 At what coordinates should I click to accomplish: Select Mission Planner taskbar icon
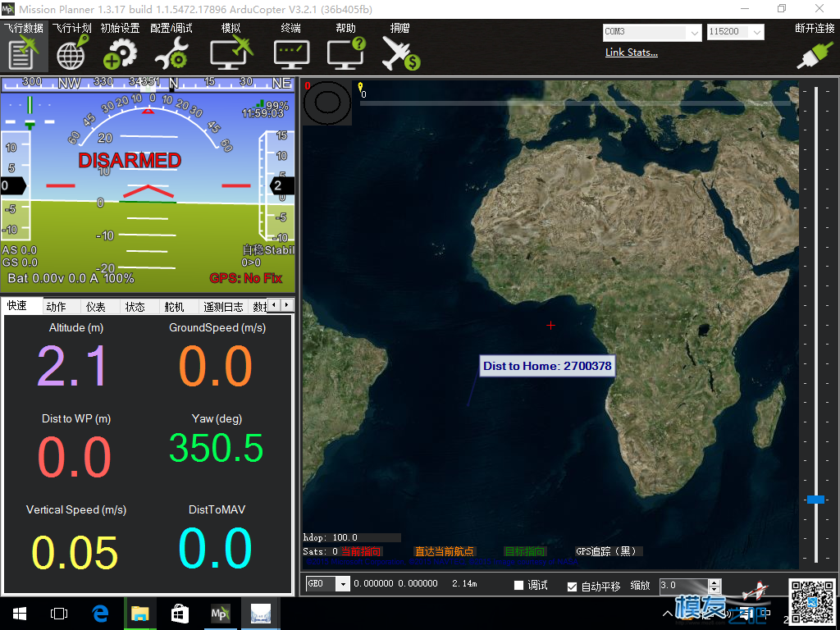[220, 614]
